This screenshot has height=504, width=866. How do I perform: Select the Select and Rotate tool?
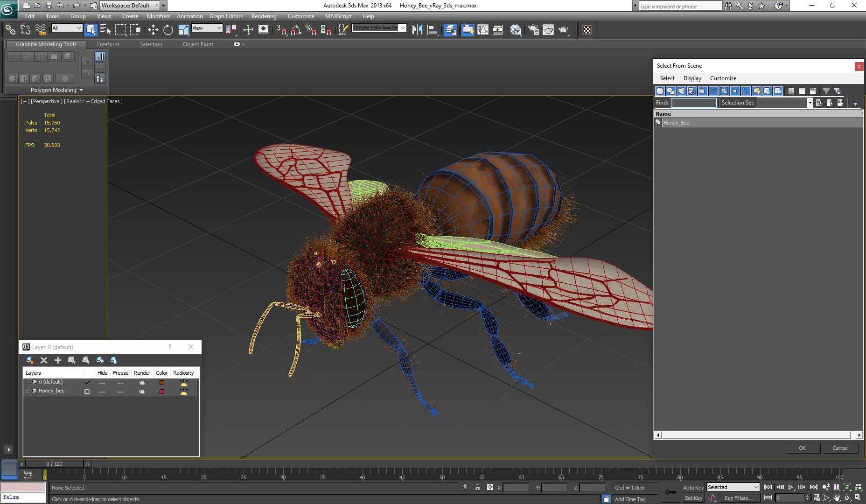pyautogui.click(x=168, y=30)
